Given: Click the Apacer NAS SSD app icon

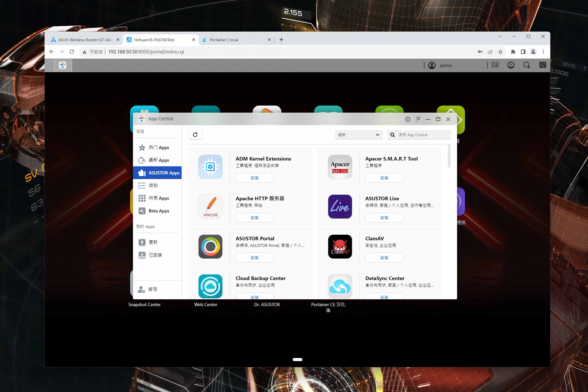Looking at the screenshot, I should 340,167.
